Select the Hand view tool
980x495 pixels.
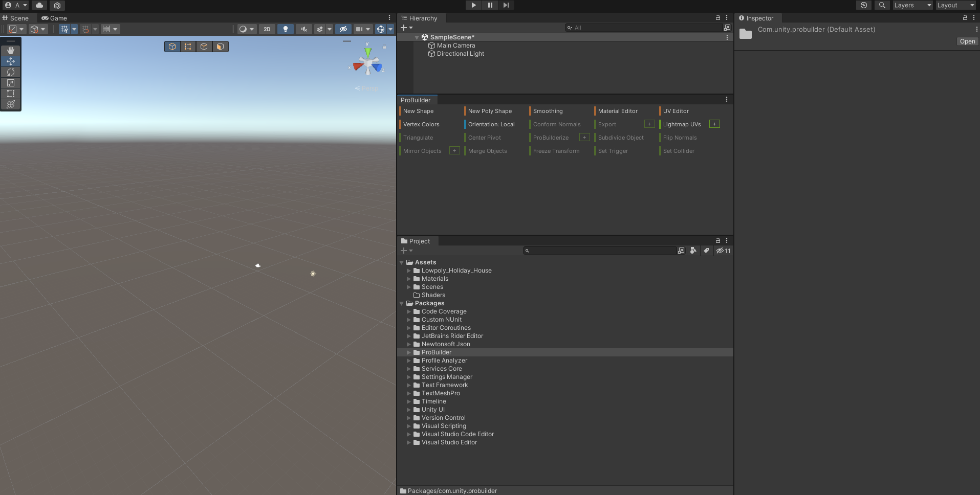[x=10, y=51]
